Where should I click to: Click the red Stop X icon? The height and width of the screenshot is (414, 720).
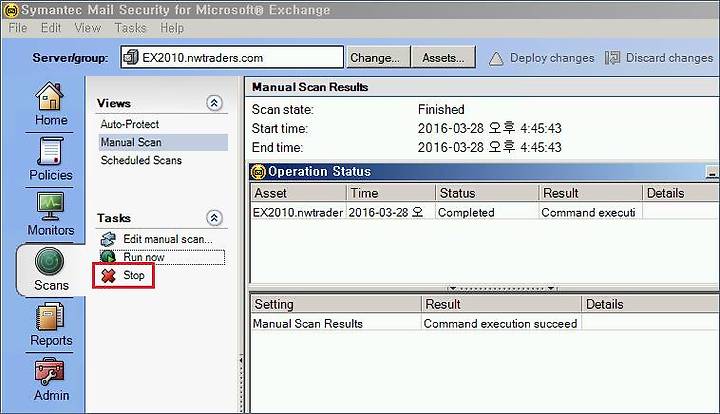click(108, 275)
